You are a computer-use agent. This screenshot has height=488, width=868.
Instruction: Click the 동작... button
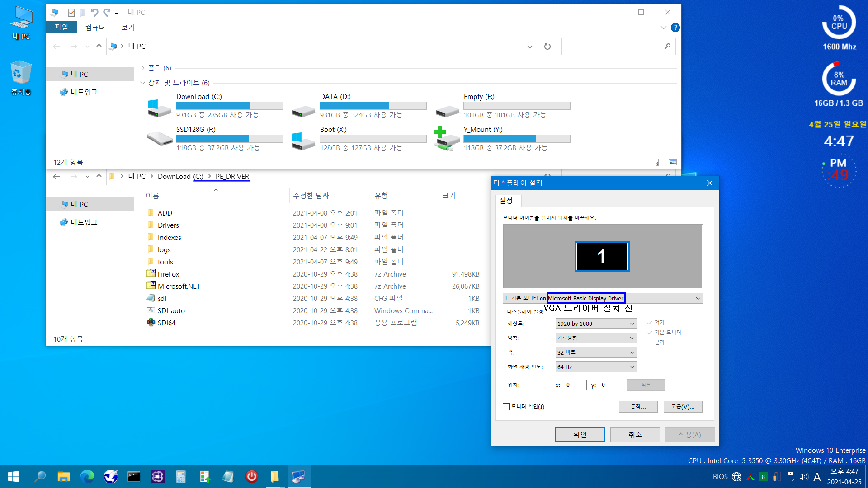click(638, 407)
